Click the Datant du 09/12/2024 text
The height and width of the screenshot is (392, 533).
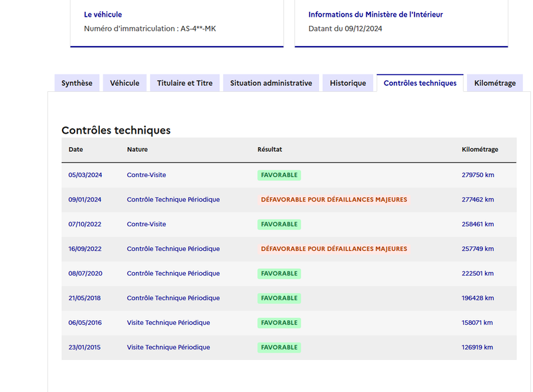(345, 29)
